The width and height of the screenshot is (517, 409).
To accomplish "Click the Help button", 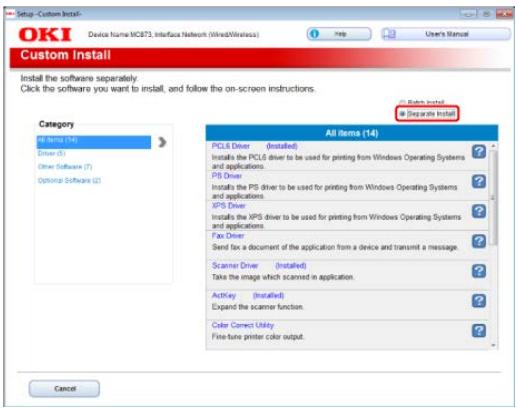I will pyautogui.click(x=339, y=34).
